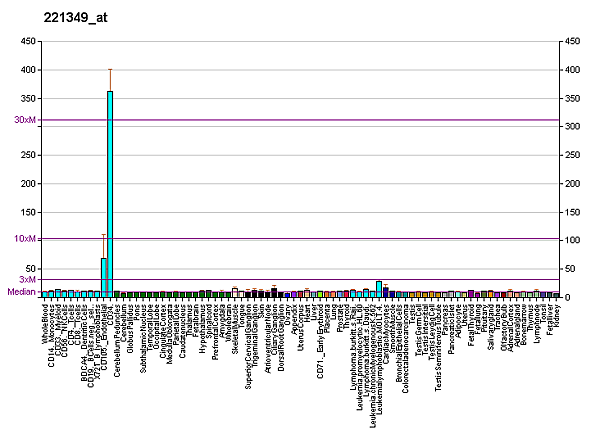Click the 100 tick on right axis

[x=573, y=241]
